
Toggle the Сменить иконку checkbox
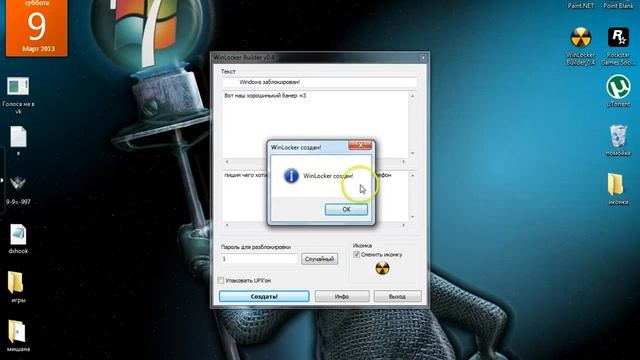coord(357,254)
